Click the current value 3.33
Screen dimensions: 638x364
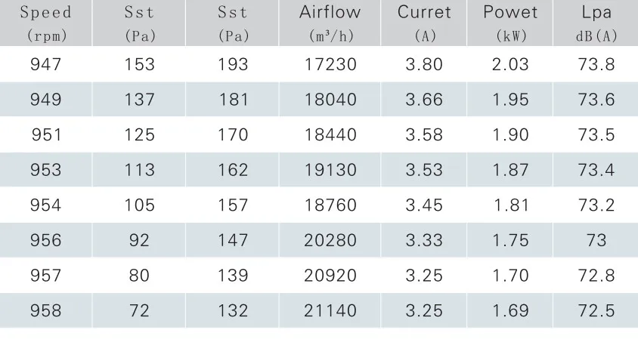tap(424, 240)
